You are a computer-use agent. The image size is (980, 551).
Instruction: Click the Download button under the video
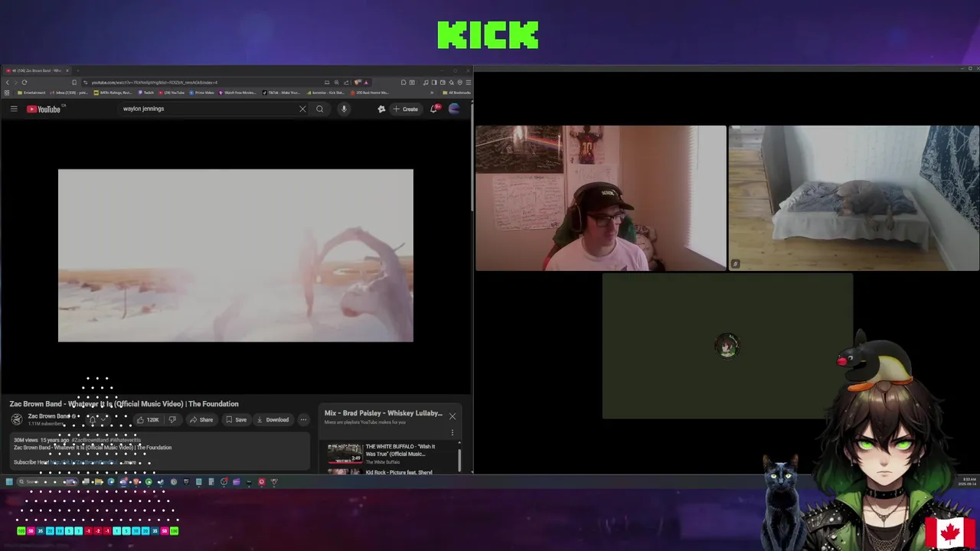273,419
